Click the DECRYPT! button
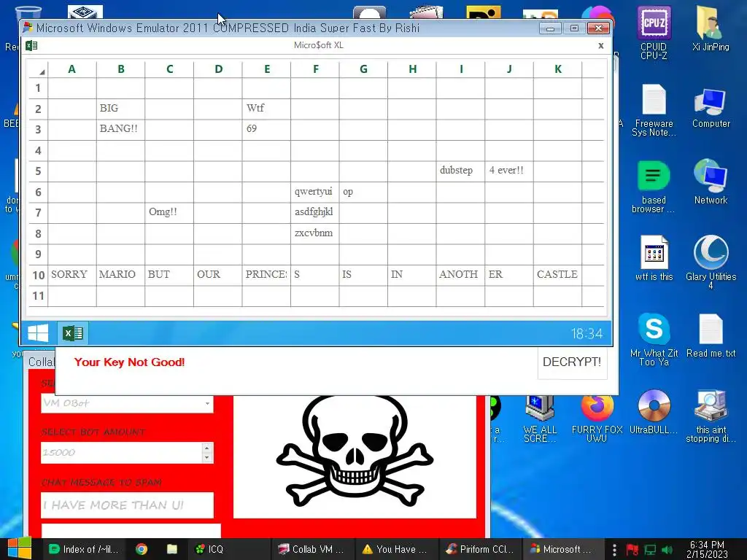Viewport: 747px width, 560px height. click(x=572, y=362)
